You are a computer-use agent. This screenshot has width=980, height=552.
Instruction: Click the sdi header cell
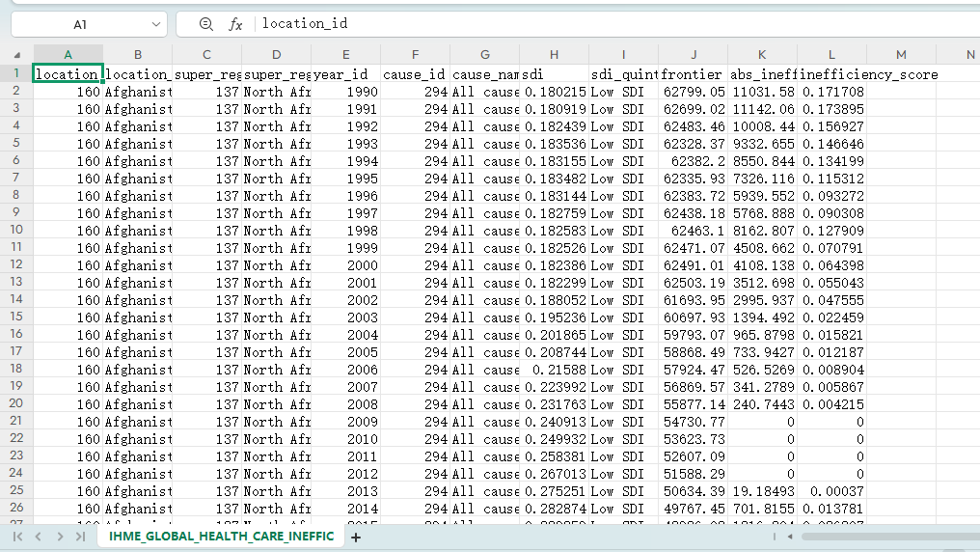coord(554,74)
